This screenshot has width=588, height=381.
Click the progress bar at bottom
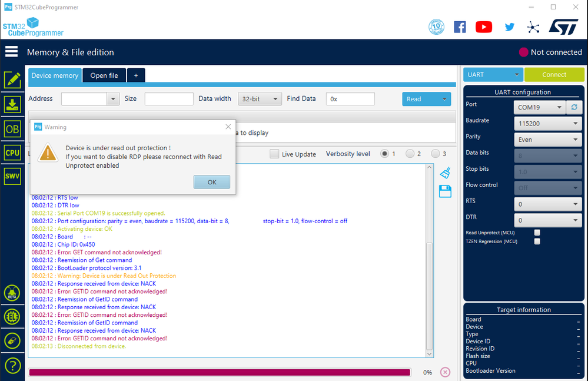pos(220,372)
